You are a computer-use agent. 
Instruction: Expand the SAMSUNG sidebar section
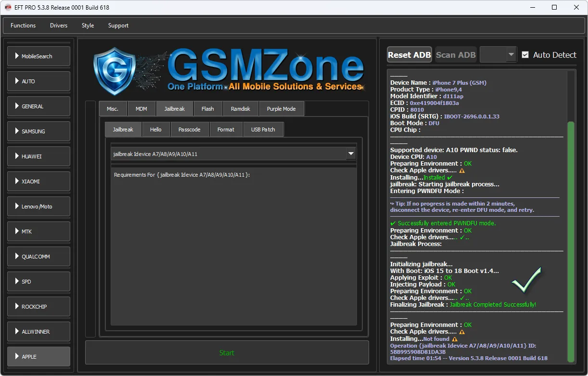pyautogui.click(x=39, y=131)
